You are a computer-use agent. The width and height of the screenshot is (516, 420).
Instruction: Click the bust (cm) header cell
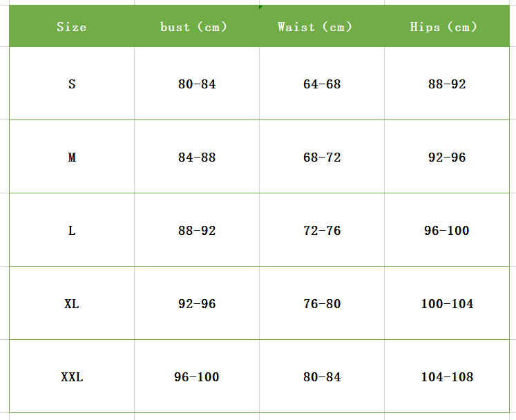(x=197, y=27)
